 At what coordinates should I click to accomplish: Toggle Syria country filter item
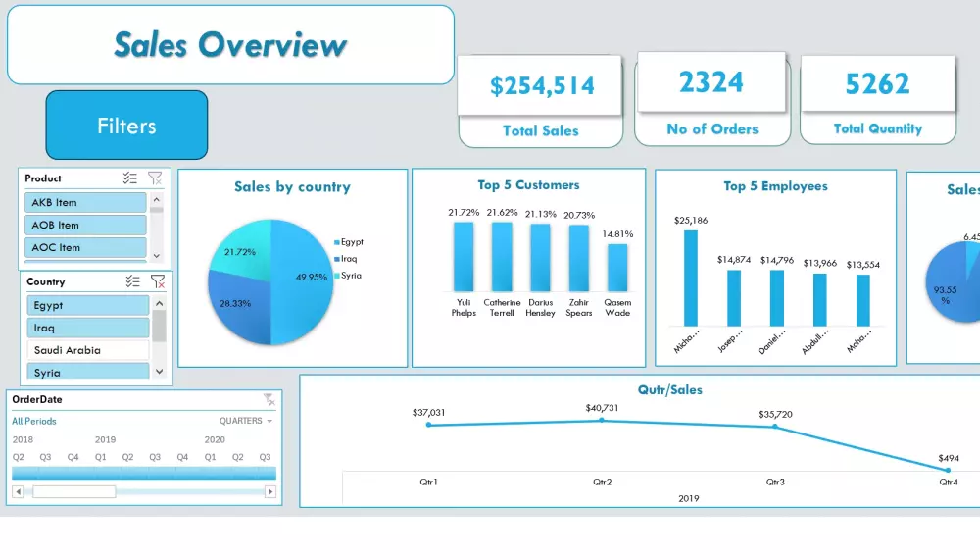(x=88, y=372)
